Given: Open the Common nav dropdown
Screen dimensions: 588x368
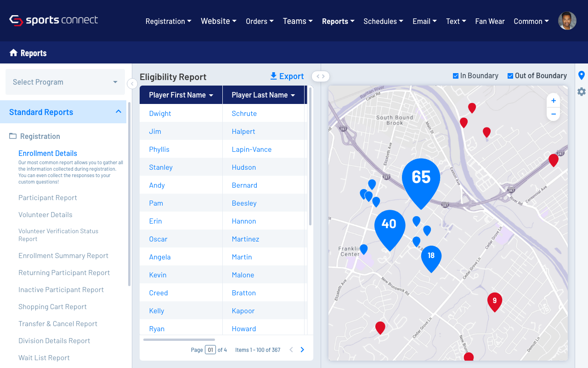Looking at the screenshot, I should coord(531,21).
